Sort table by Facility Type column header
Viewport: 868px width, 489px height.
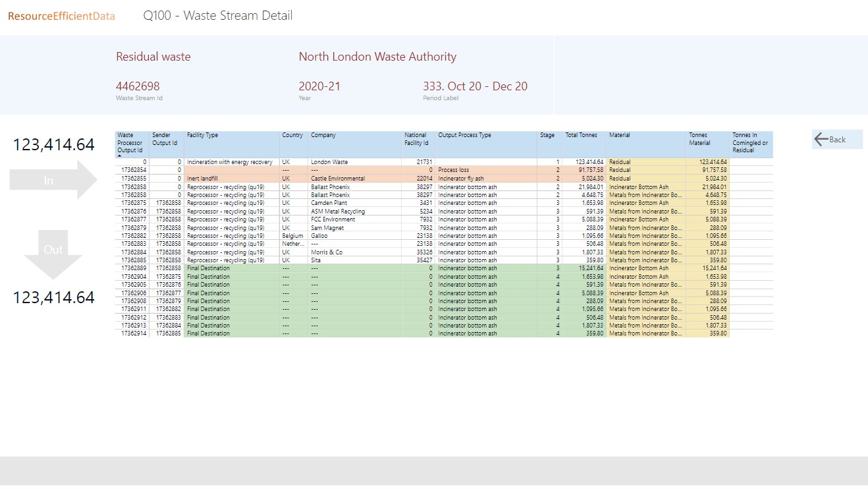[x=203, y=135]
